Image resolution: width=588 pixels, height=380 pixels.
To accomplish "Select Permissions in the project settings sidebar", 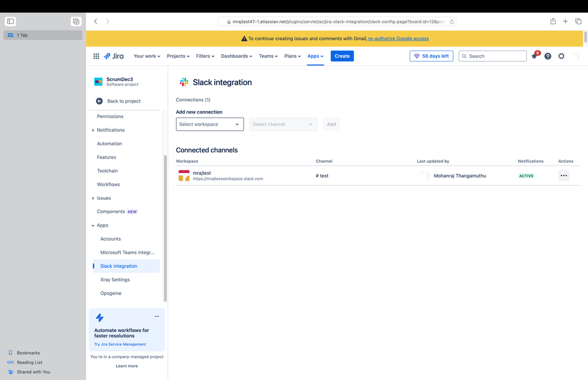I will [x=110, y=116].
